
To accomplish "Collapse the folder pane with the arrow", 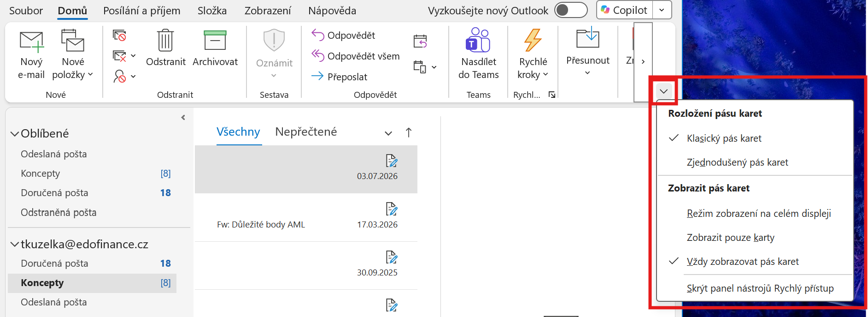I will pos(183,118).
